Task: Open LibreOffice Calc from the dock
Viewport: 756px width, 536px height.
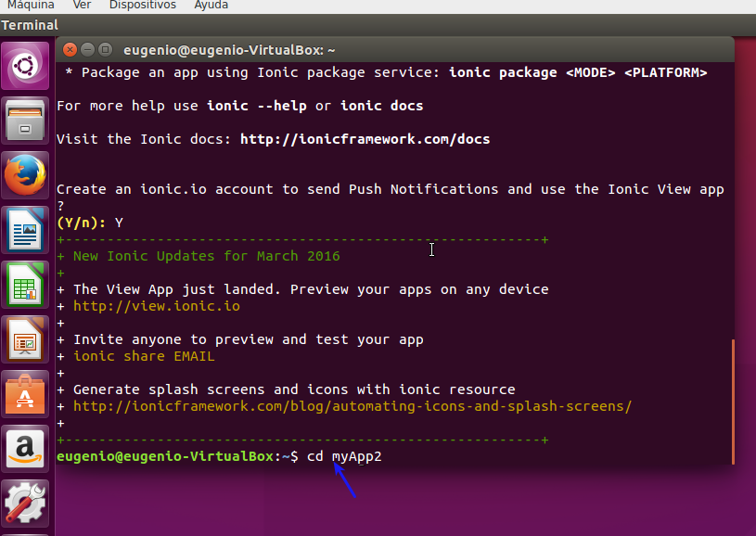Action: pyautogui.click(x=25, y=285)
